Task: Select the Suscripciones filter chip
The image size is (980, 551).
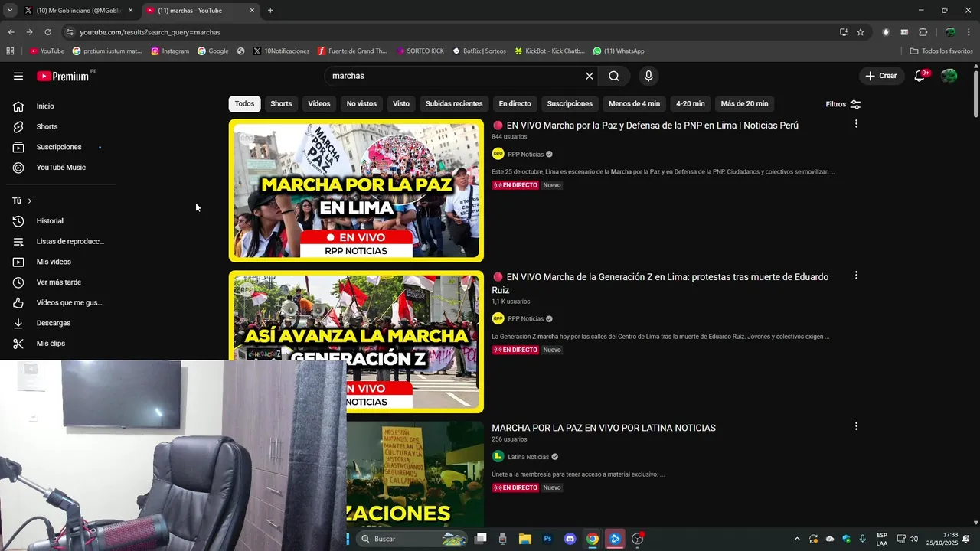Action: click(x=570, y=104)
